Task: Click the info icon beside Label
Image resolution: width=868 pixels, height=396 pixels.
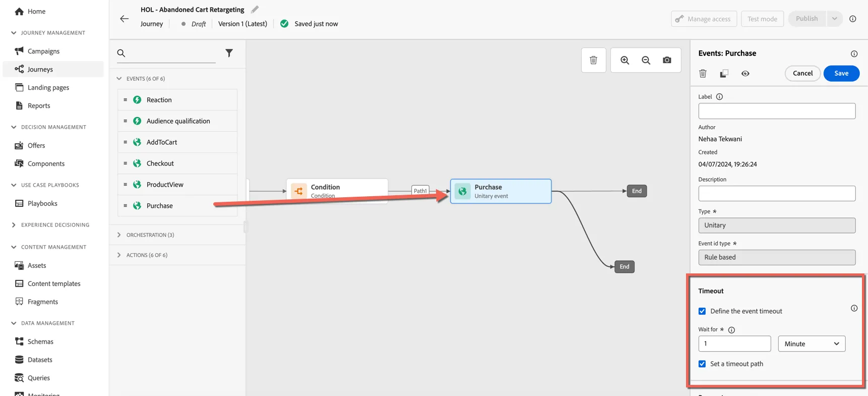Action: click(x=719, y=97)
